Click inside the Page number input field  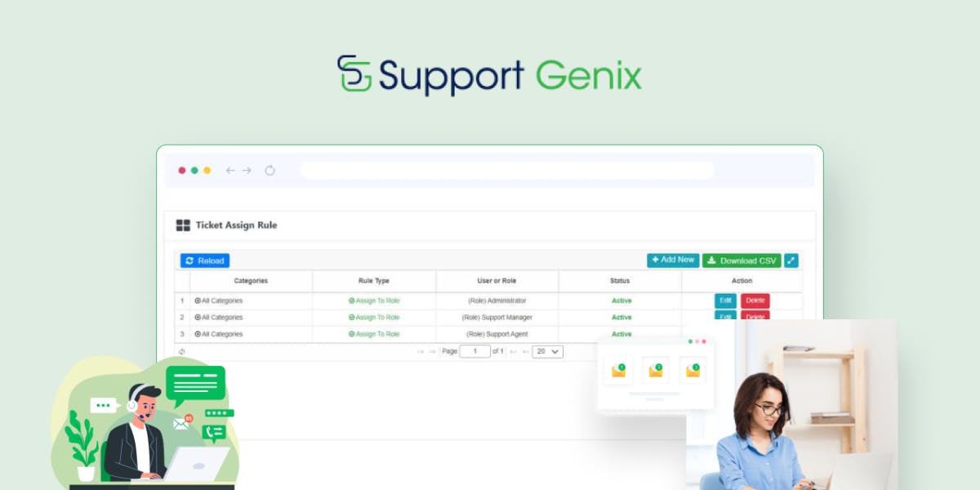474,351
